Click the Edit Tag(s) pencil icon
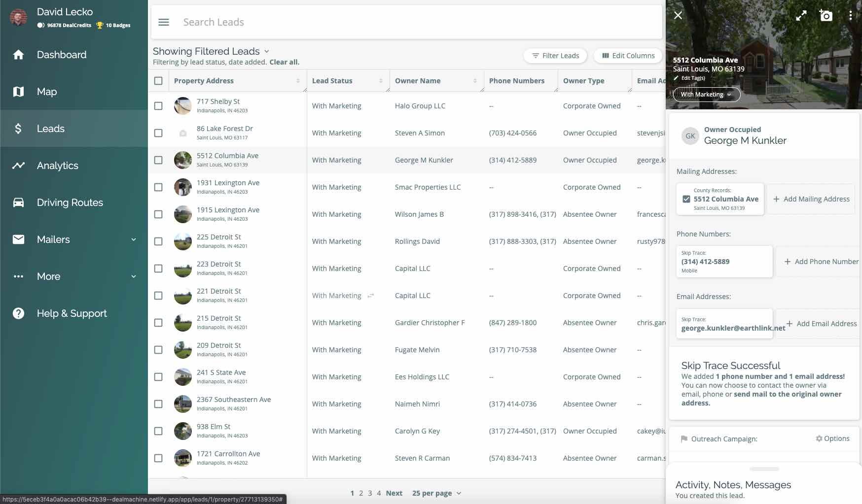Image resolution: width=862 pixels, height=504 pixels. 676,78
